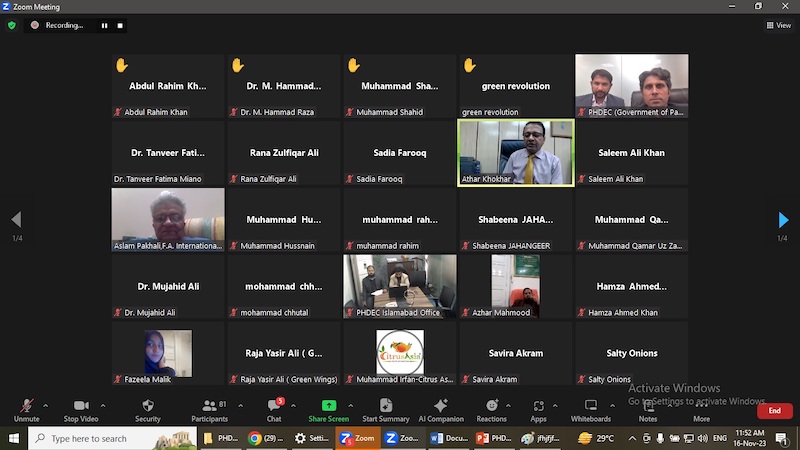800x450 pixels.
Task: Expand video options arrow beside Stop Video
Action: (104, 405)
